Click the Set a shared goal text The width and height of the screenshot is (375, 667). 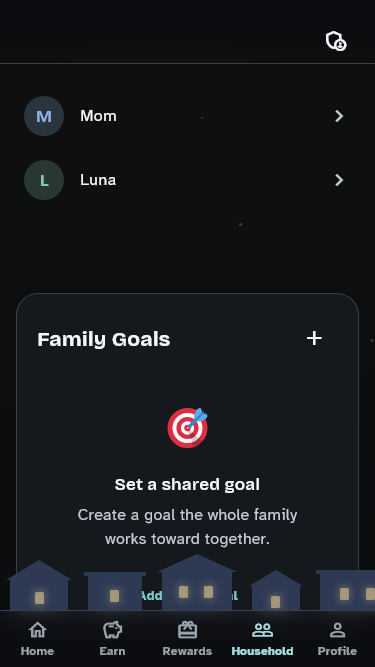point(188,485)
